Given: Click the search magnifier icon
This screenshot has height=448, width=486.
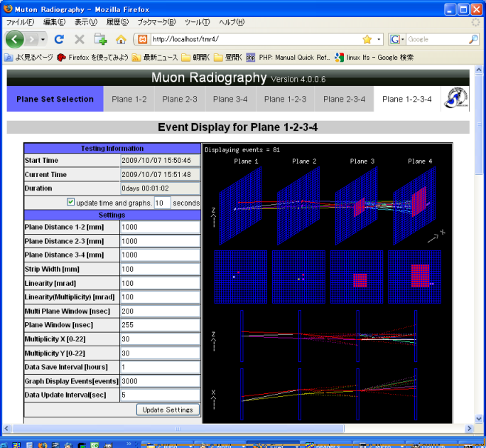Looking at the screenshot, I should [473, 39].
